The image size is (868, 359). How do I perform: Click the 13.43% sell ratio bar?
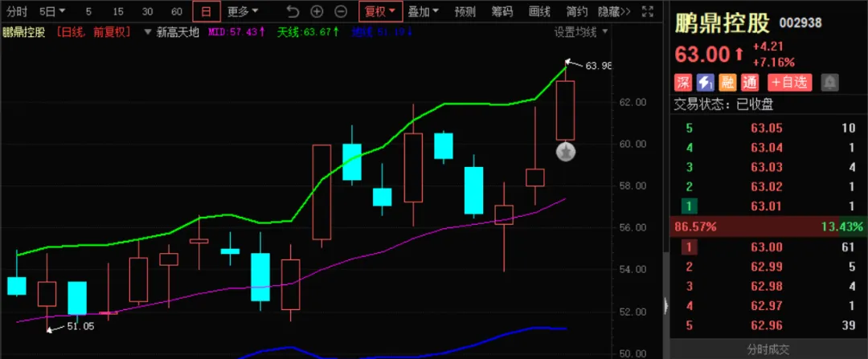coord(854,226)
